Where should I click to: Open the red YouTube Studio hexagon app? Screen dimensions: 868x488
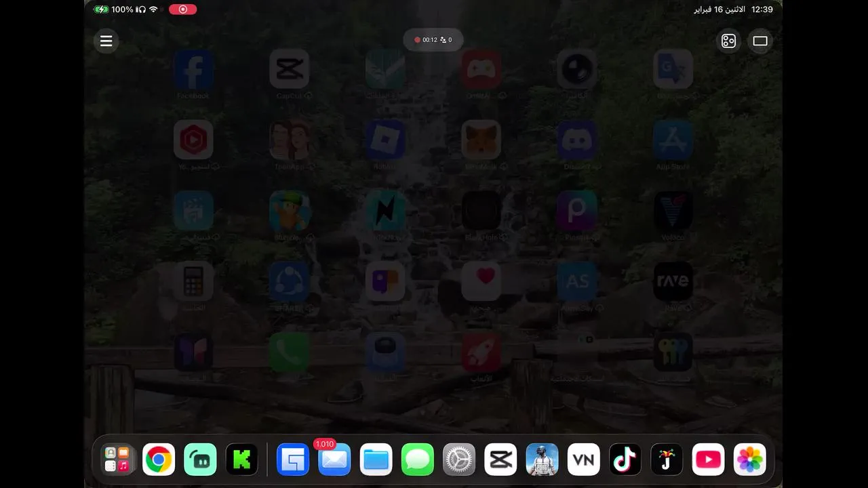[193, 140]
